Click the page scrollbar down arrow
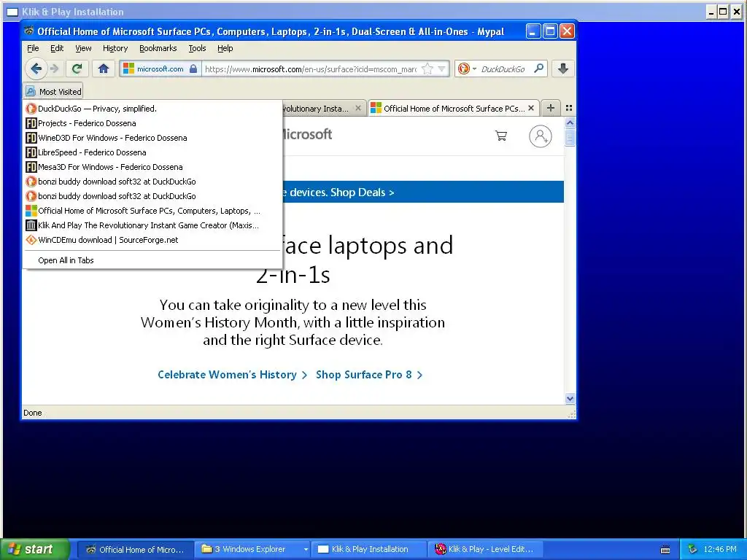Screen dimensions: 747x560 tap(570, 399)
